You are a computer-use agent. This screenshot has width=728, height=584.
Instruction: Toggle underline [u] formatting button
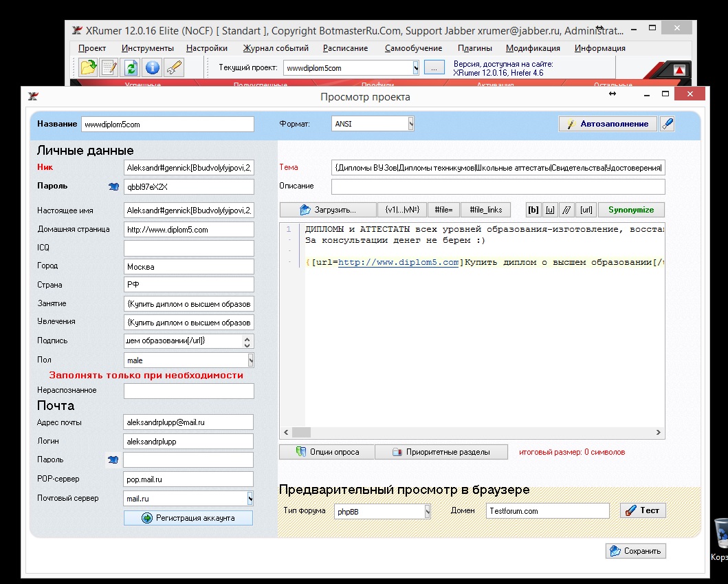[x=550, y=210]
